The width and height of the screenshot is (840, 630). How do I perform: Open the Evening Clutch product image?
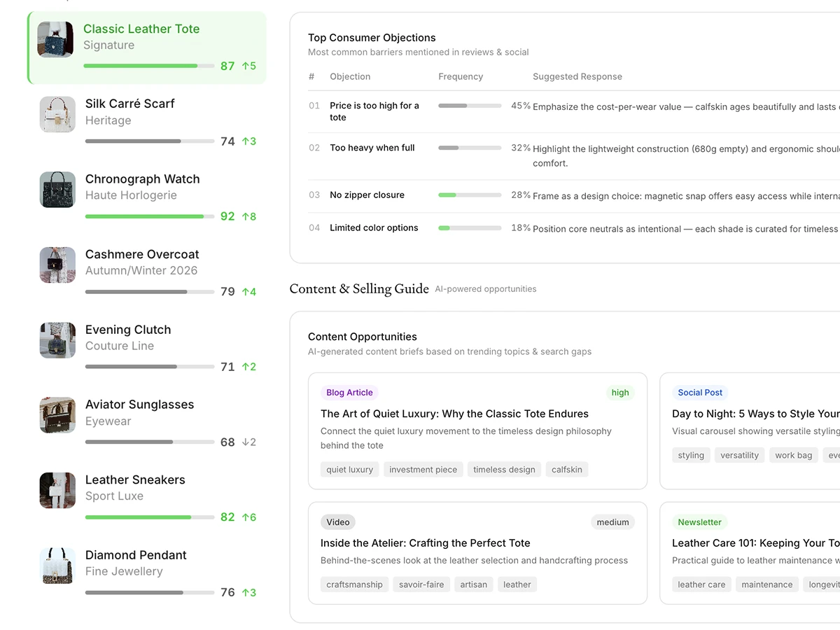tap(57, 340)
